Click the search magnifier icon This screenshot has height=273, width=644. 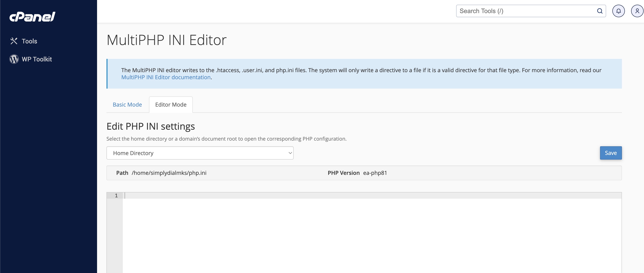click(599, 11)
